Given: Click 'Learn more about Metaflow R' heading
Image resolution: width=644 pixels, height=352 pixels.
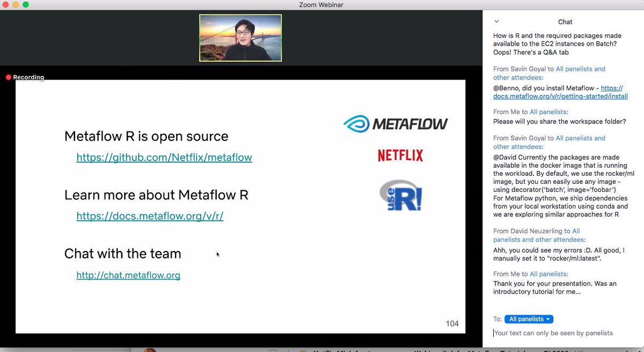Looking at the screenshot, I should click(156, 195).
